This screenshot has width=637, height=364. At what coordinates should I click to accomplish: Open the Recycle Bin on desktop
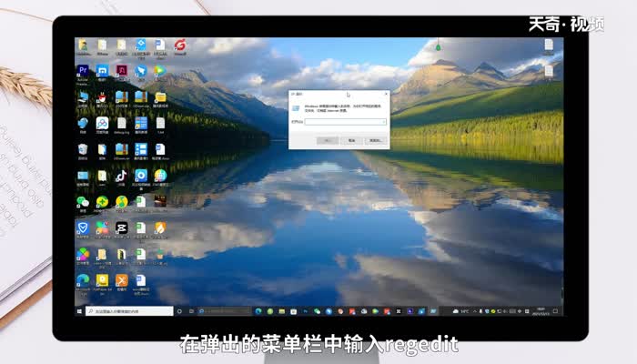coord(83,149)
